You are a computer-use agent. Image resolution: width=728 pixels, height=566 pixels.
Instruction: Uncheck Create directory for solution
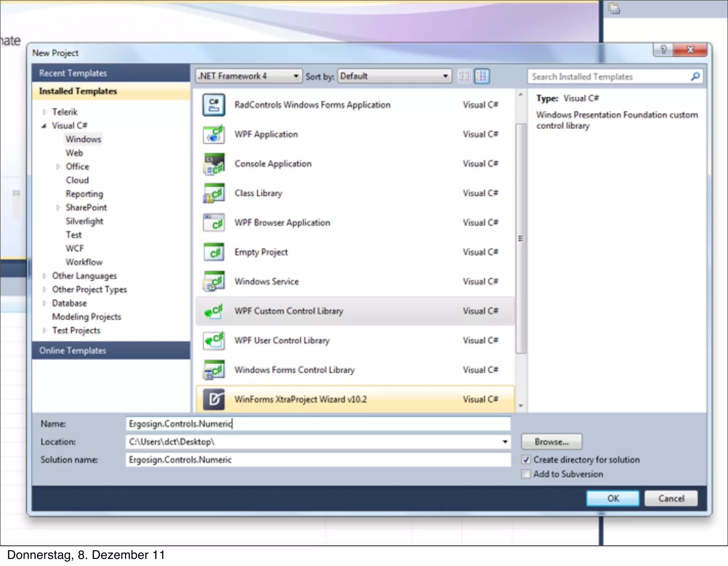pyautogui.click(x=526, y=460)
